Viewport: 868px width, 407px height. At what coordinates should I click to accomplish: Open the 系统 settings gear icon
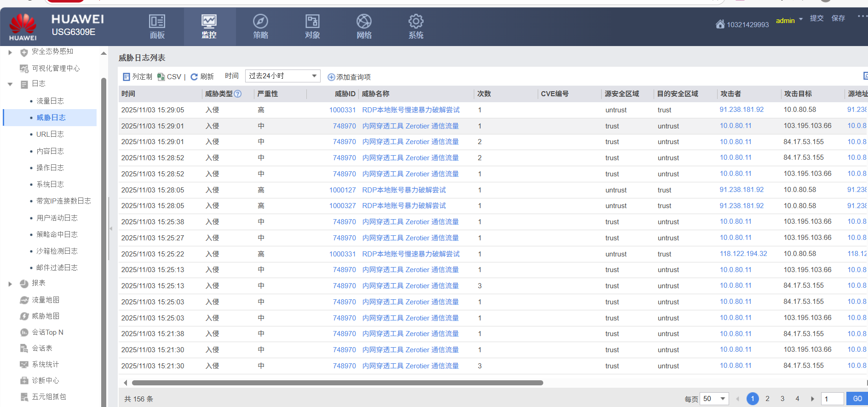click(416, 22)
